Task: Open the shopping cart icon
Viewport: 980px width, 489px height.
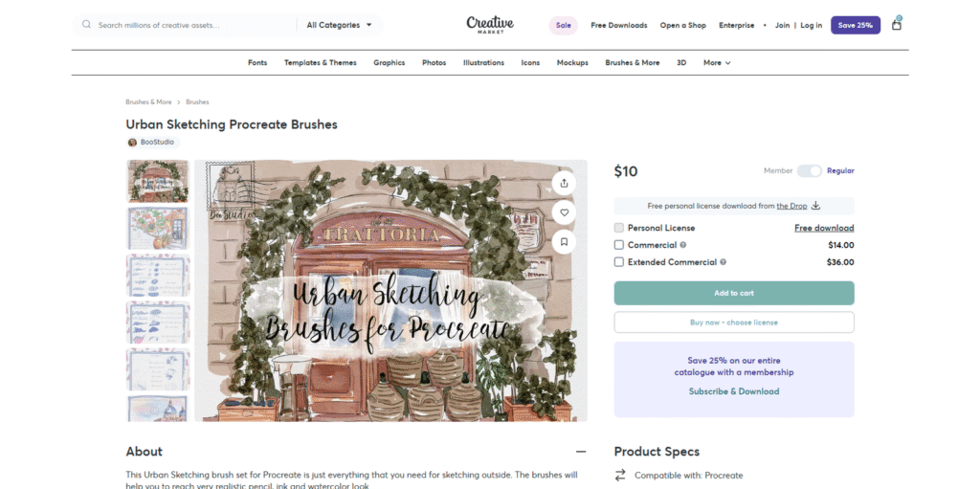Action: (896, 24)
